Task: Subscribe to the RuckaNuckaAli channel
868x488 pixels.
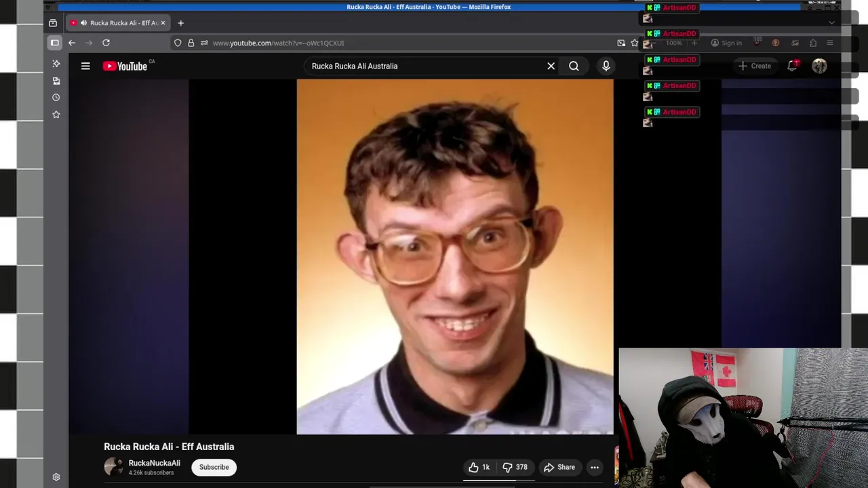Action: pyautogui.click(x=214, y=467)
